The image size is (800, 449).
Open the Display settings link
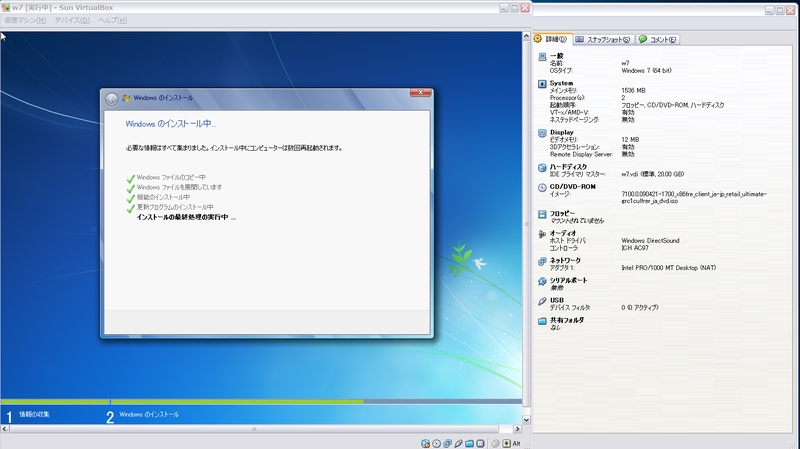point(562,132)
